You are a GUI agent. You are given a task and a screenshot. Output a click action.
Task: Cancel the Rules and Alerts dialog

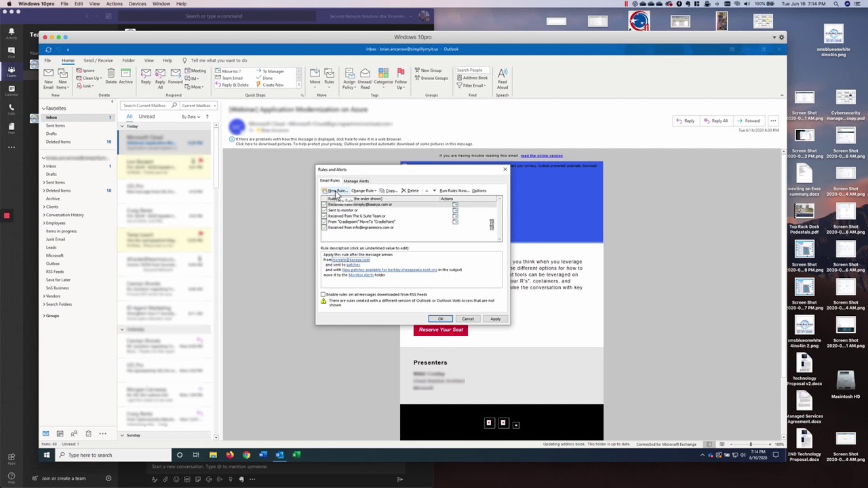[468, 319]
